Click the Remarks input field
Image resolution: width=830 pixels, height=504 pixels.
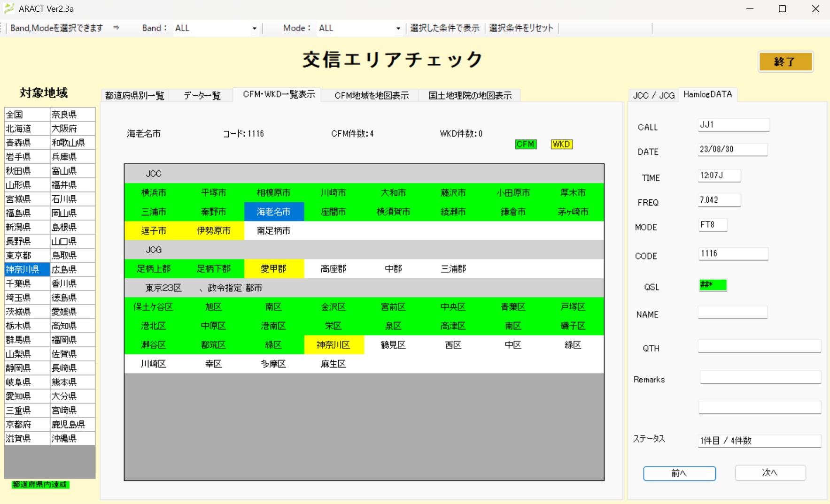(x=760, y=377)
